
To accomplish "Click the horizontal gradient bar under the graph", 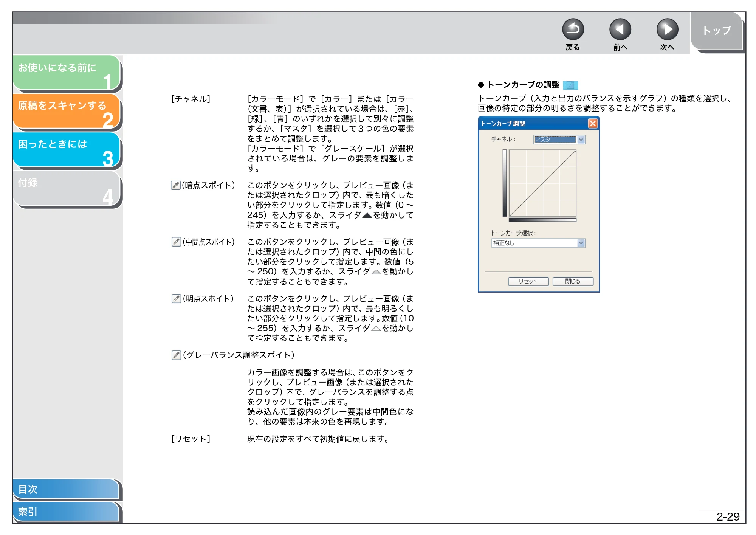I will click(542, 220).
